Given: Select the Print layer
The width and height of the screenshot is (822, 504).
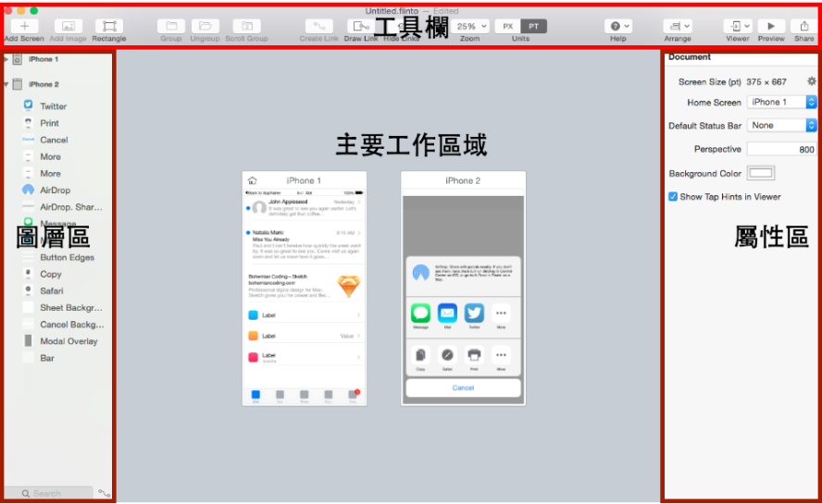Looking at the screenshot, I should (x=57, y=123).
